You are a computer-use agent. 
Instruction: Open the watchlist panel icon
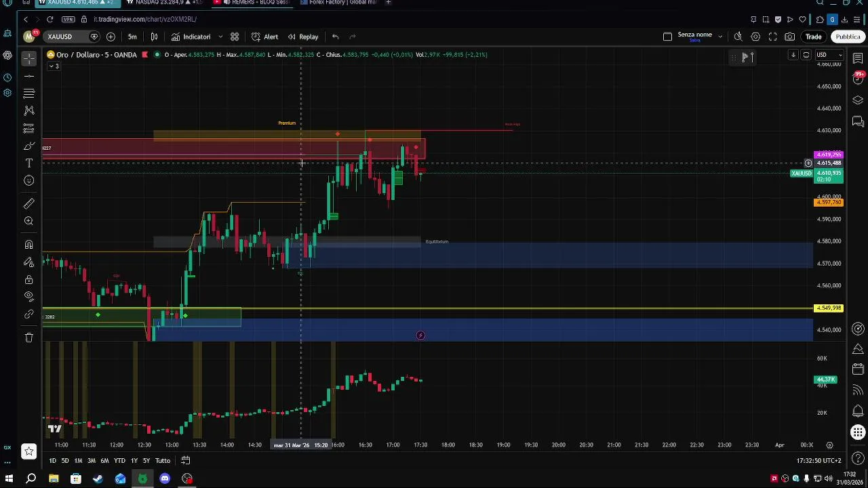(x=858, y=58)
